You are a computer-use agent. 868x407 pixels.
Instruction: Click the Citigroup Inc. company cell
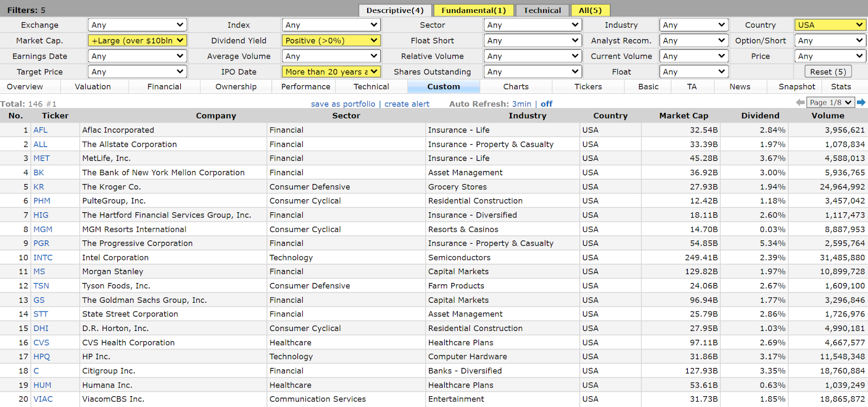tap(173, 371)
